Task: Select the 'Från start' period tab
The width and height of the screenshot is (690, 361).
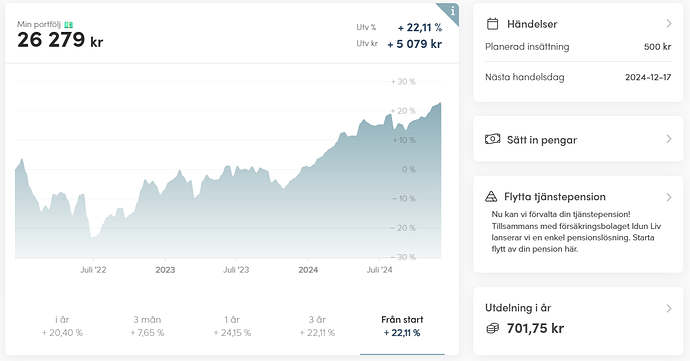Action: 402,326
